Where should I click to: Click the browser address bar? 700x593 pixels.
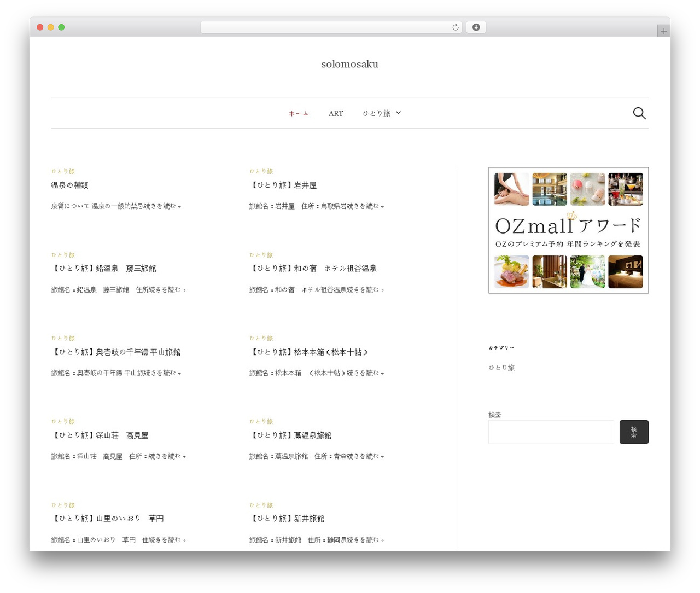[331, 27]
